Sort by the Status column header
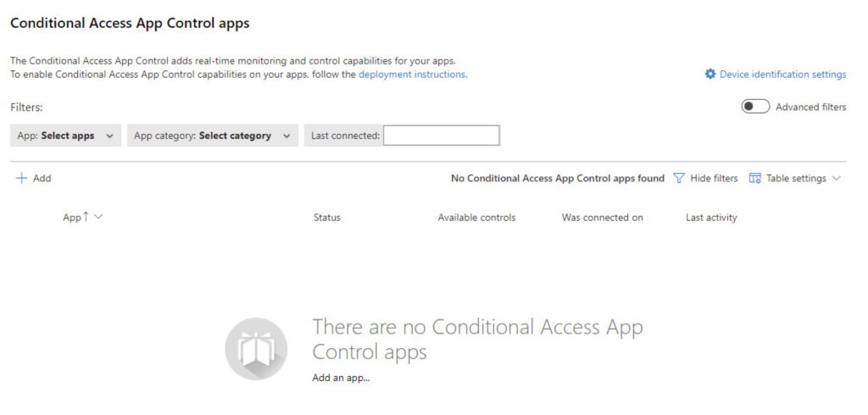 pos(326,218)
